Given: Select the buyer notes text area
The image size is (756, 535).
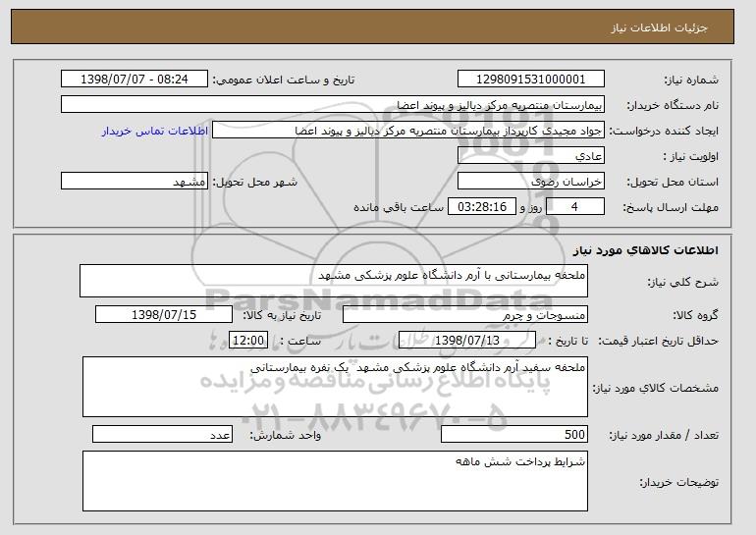Looking at the screenshot, I should pyautogui.click(x=335, y=481).
